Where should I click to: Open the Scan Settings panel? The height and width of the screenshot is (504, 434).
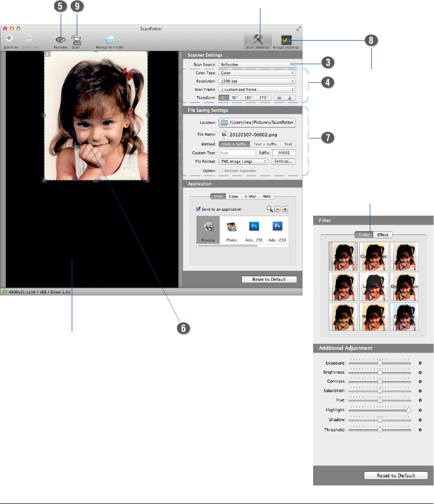[258, 40]
